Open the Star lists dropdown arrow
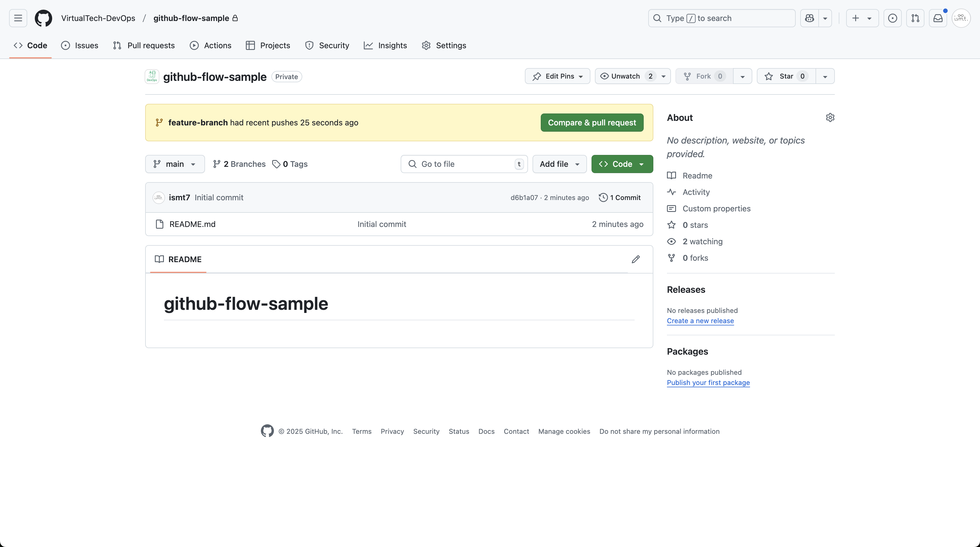 point(825,76)
